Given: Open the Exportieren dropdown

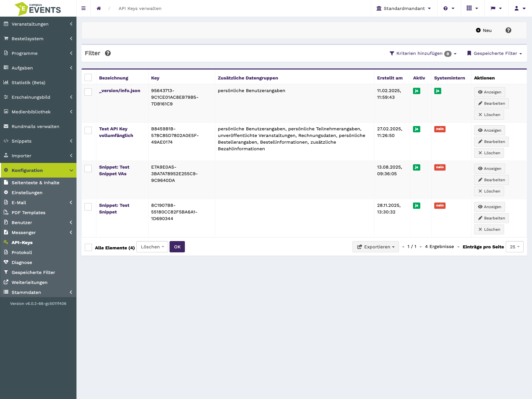Looking at the screenshot, I should [376, 247].
